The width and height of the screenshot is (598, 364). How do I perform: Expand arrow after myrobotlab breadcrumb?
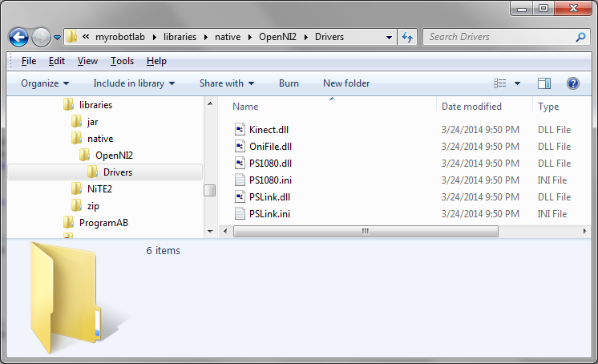click(154, 37)
